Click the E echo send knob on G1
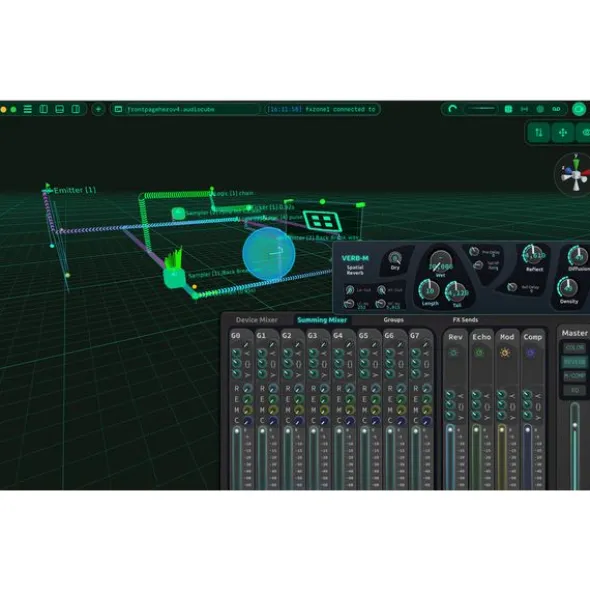 [273, 399]
